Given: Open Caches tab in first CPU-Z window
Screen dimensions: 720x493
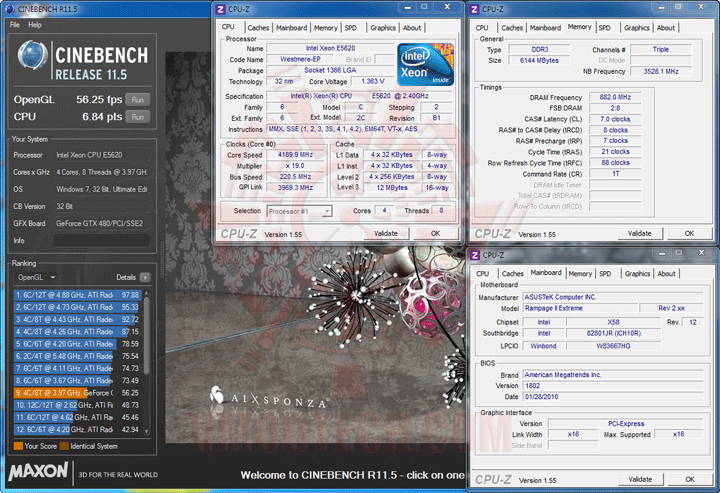Looking at the screenshot, I should pyautogui.click(x=258, y=28).
